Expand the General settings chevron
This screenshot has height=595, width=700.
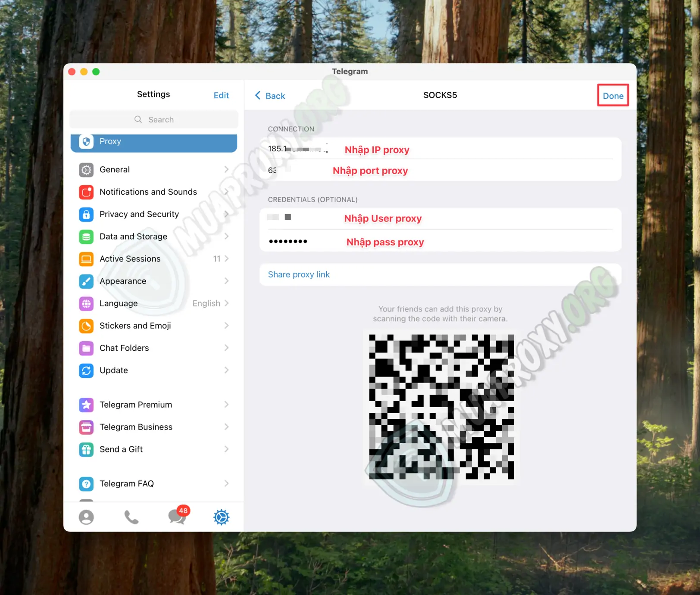tap(226, 170)
